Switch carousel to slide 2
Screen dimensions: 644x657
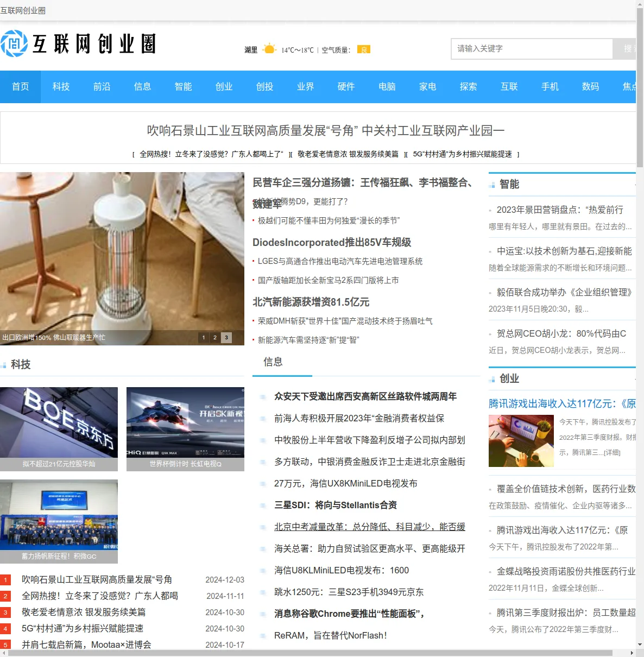pos(215,338)
